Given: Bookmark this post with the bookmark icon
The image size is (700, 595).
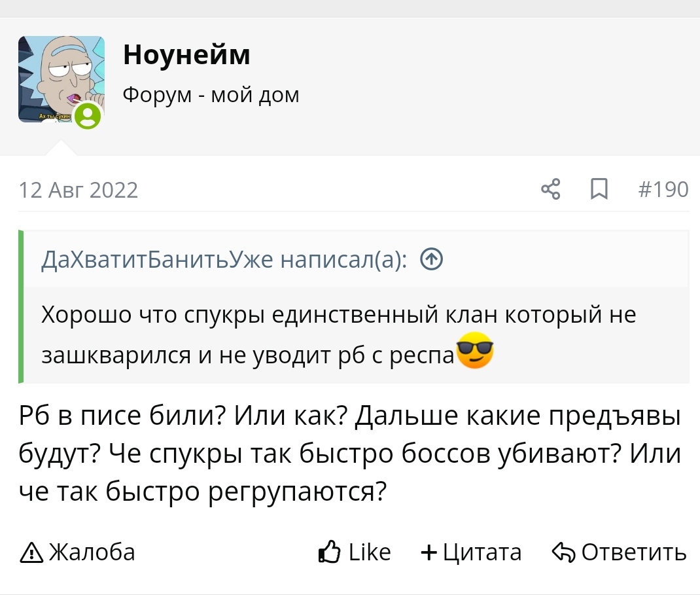Looking at the screenshot, I should point(599,190).
